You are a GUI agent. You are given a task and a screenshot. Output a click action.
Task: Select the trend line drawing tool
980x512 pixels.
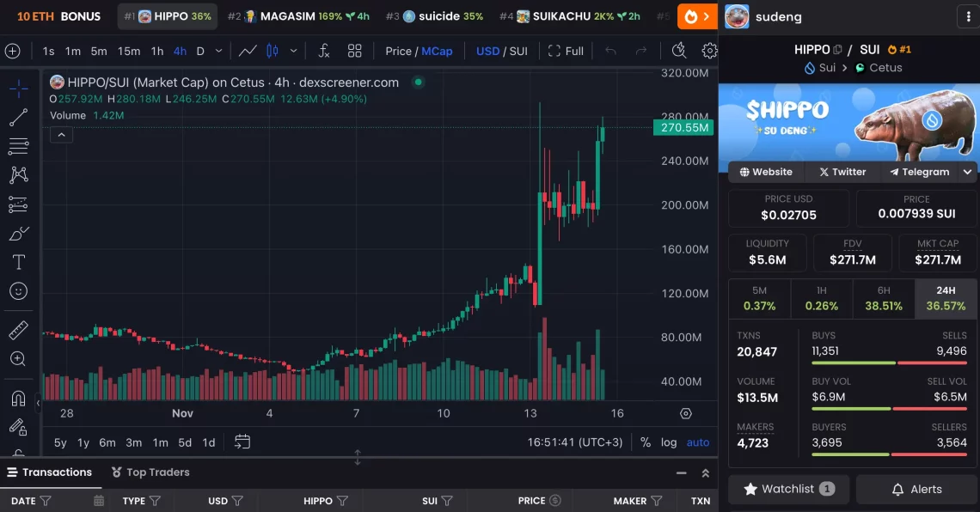18,118
